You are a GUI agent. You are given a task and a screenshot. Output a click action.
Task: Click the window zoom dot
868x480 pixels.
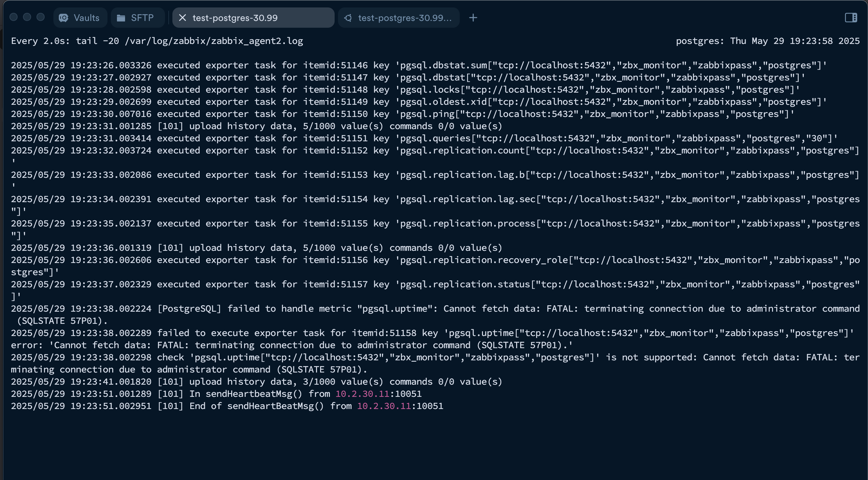click(41, 17)
